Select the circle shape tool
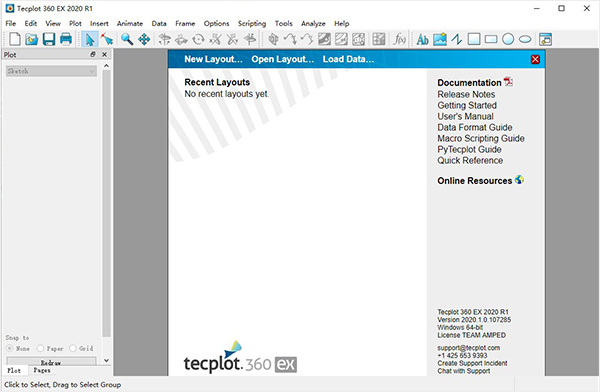The image size is (600, 392). click(508, 39)
